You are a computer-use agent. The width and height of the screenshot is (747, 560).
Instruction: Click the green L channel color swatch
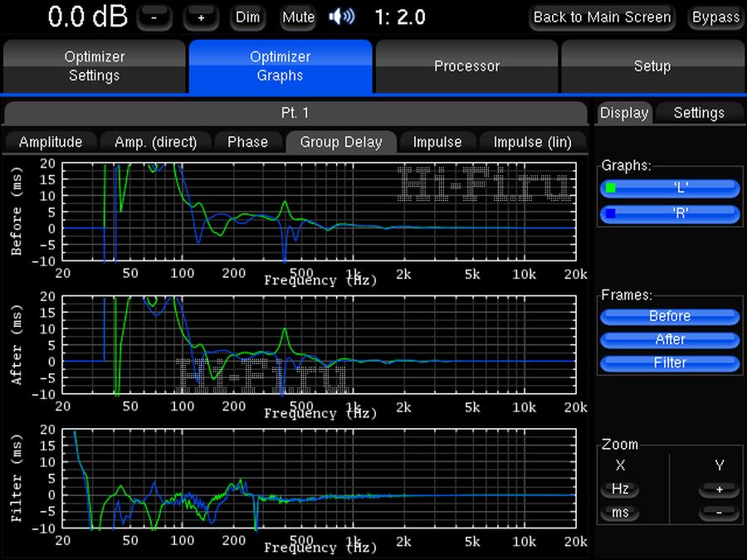pyautogui.click(x=611, y=188)
